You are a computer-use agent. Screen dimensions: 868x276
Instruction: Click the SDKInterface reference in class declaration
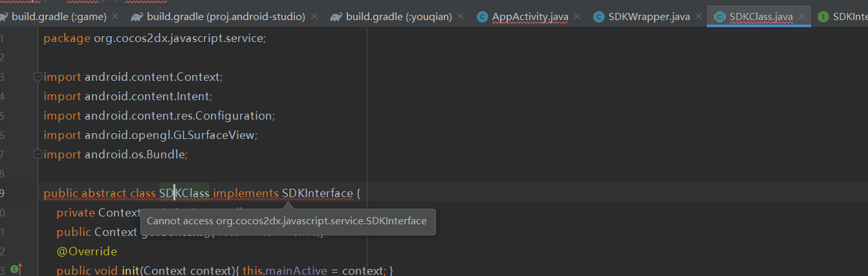point(317,193)
